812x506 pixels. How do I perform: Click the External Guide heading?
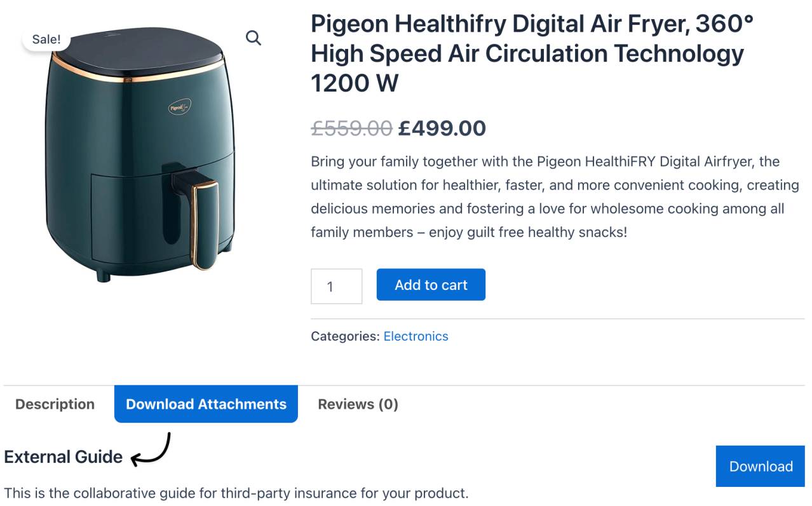coord(63,457)
